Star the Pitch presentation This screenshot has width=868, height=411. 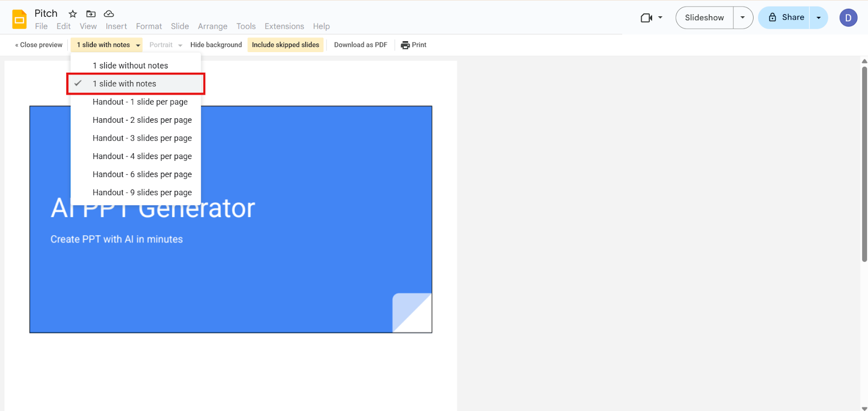pos(73,14)
